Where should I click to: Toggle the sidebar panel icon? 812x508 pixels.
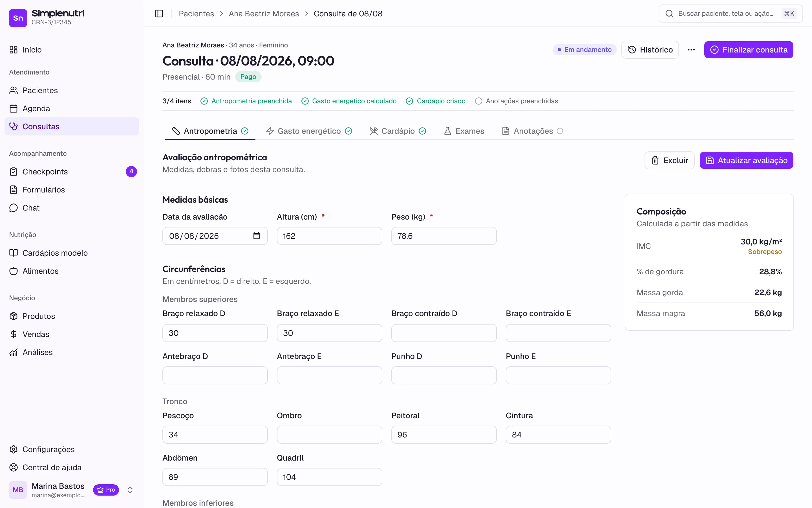click(159, 14)
